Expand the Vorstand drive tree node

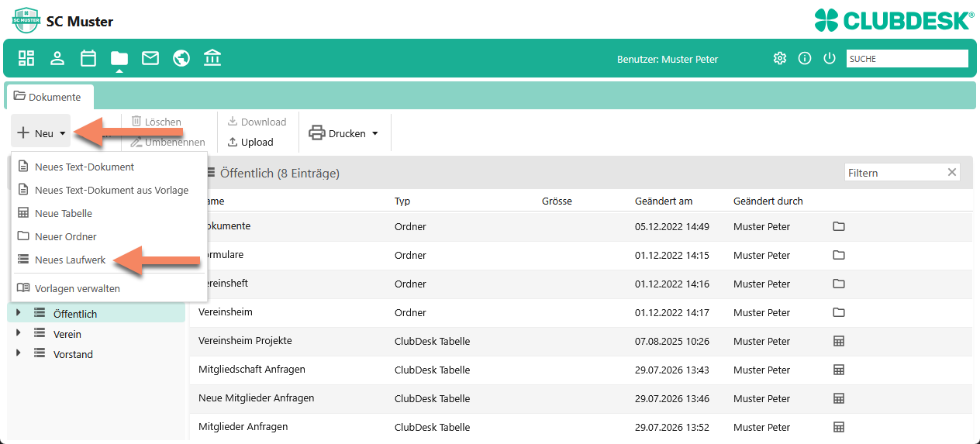19,353
